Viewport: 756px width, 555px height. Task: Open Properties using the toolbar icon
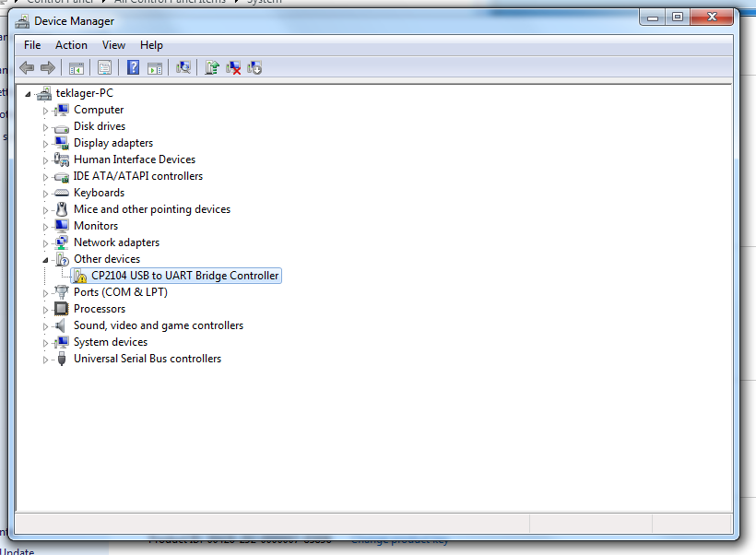click(x=104, y=66)
